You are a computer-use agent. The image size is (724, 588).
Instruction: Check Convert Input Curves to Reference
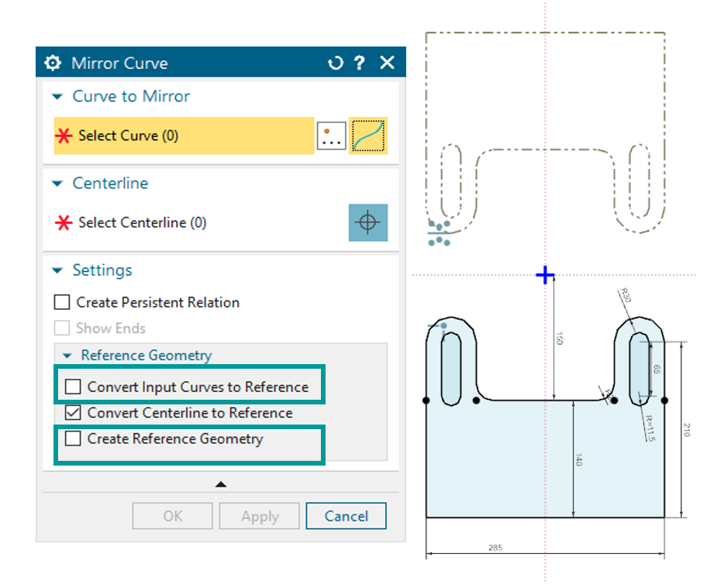[74, 387]
